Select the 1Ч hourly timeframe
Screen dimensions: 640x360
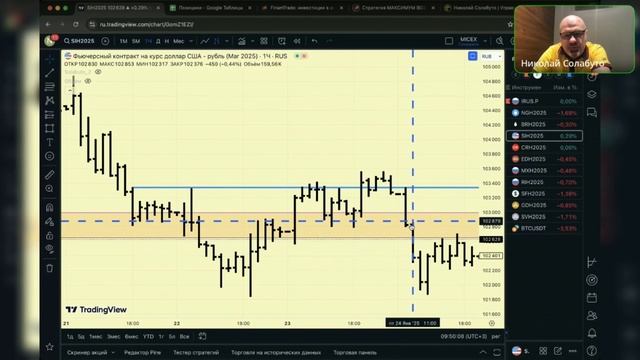point(149,41)
